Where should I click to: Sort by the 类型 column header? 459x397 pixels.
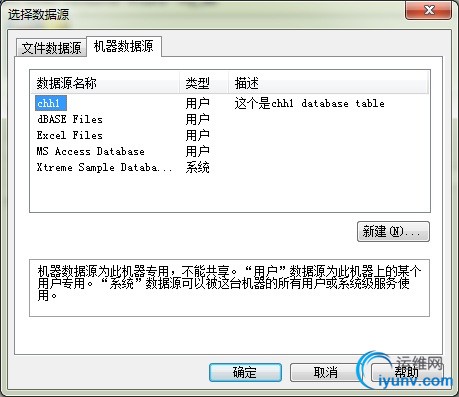point(204,83)
